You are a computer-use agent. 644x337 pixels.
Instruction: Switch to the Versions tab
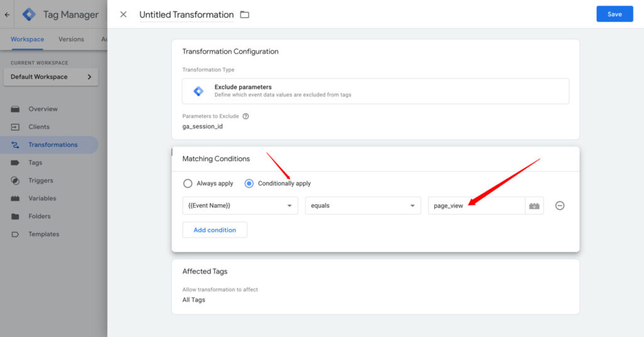pos(71,39)
